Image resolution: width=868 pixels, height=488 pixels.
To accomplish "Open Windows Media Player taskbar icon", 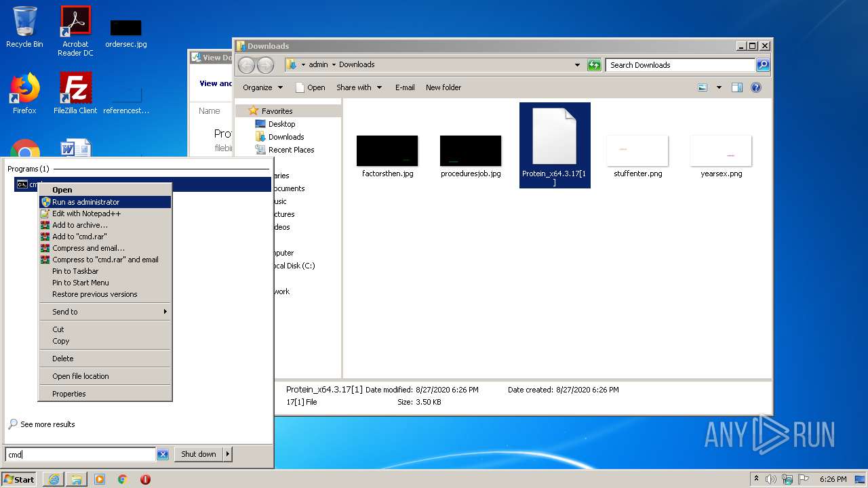I will (x=100, y=479).
